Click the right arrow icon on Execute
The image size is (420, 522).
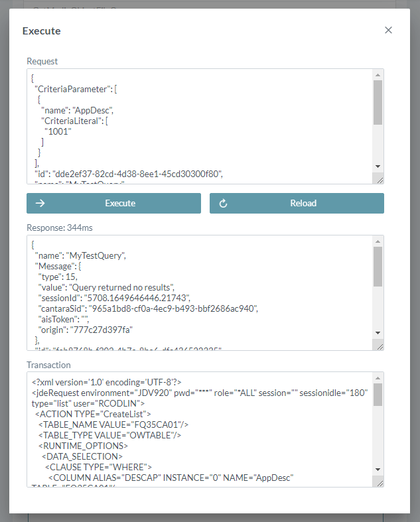click(x=40, y=204)
